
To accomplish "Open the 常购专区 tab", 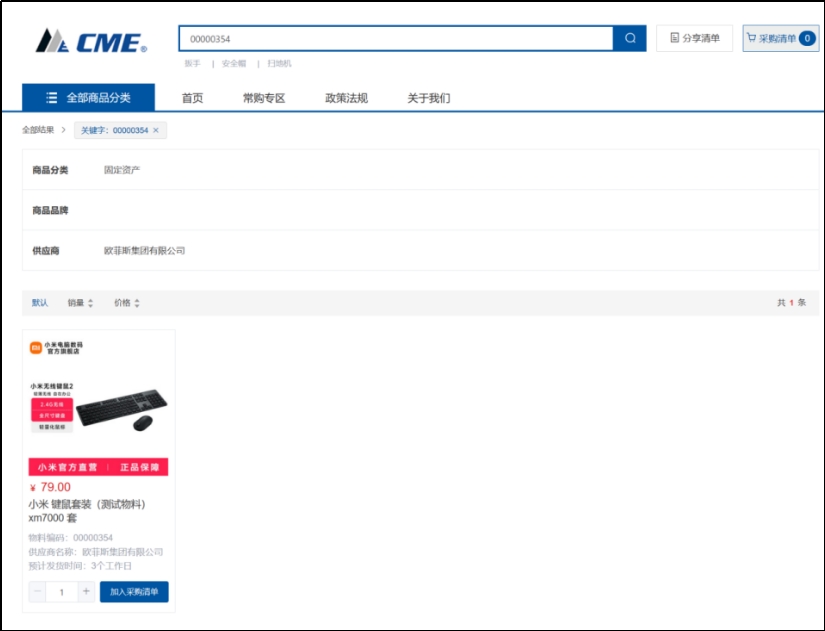I will coord(264,98).
